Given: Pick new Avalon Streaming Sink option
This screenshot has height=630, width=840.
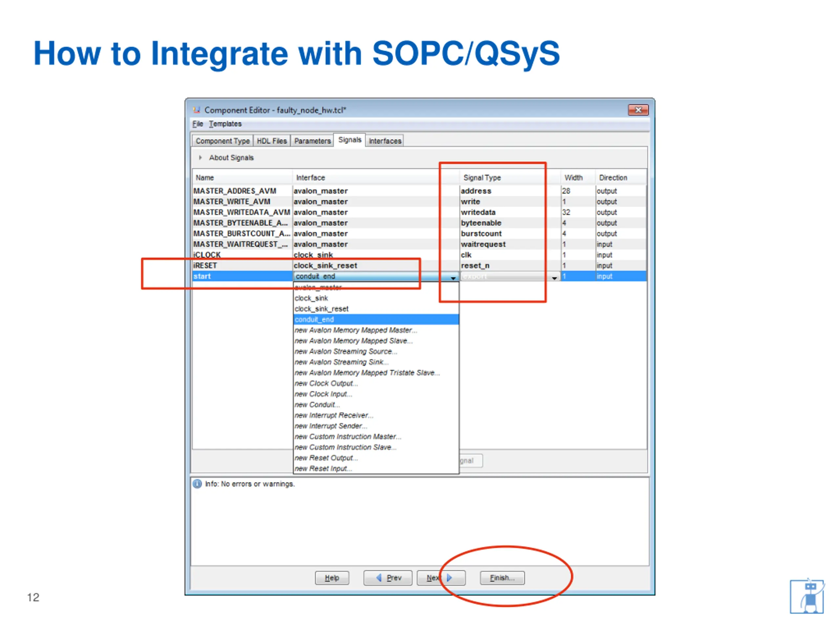Looking at the screenshot, I should (x=376, y=362).
